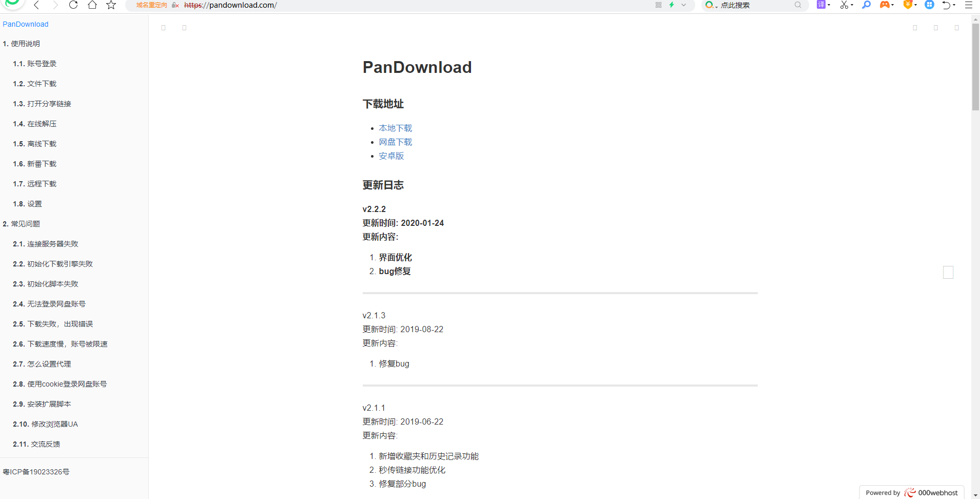Expand the yen shield dropdown arrow
The image size is (980, 499).
pos(915,5)
